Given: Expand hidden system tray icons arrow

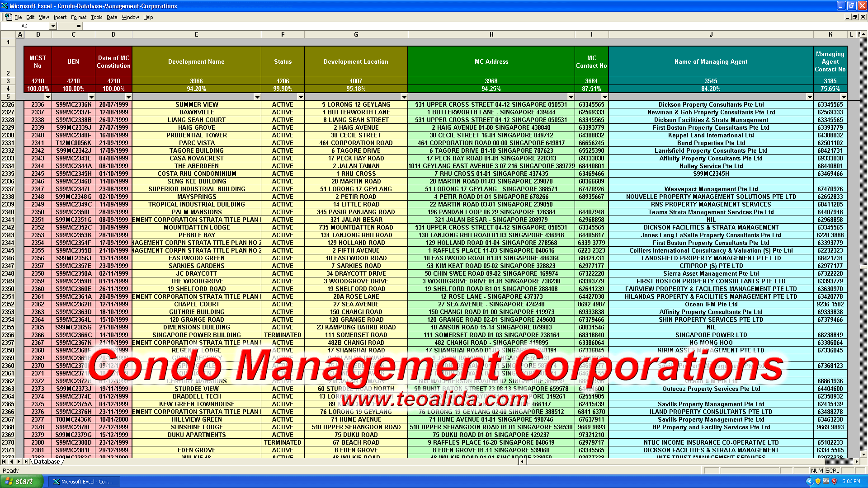Looking at the screenshot, I should click(x=809, y=481).
